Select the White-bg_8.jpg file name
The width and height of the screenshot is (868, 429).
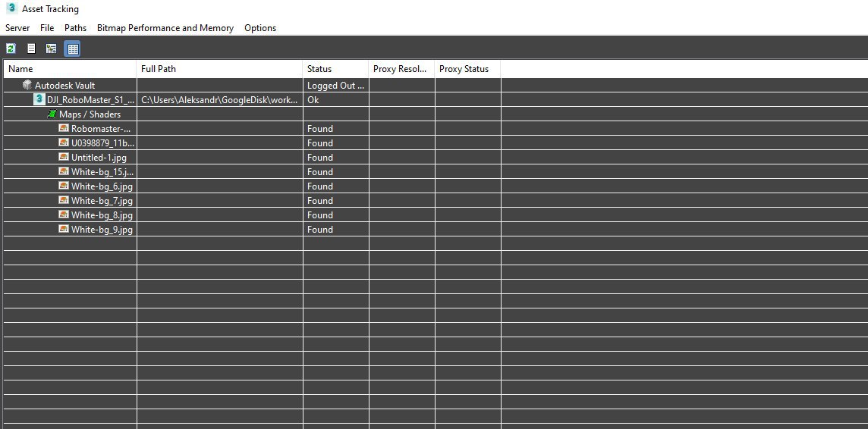(x=102, y=215)
